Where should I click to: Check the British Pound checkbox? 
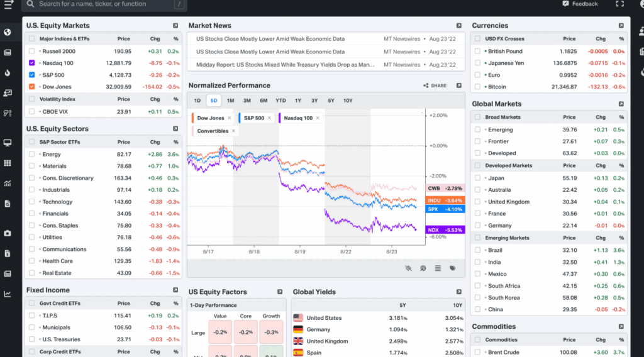point(477,52)
